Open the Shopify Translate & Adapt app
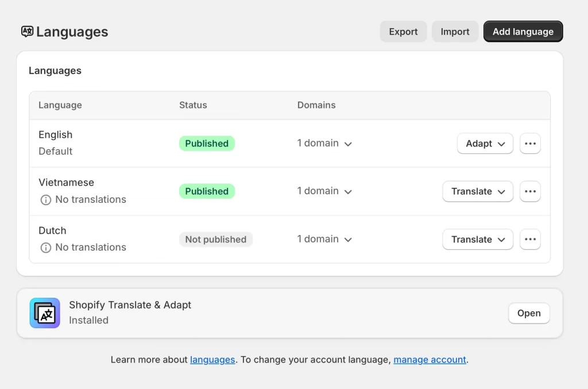 (x=528, y=313)
